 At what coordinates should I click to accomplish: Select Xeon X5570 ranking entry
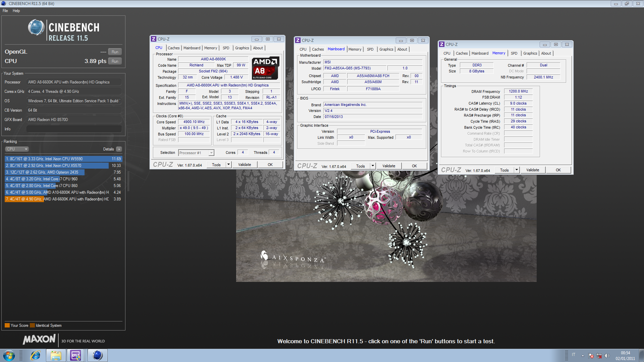tap(63, 166)
